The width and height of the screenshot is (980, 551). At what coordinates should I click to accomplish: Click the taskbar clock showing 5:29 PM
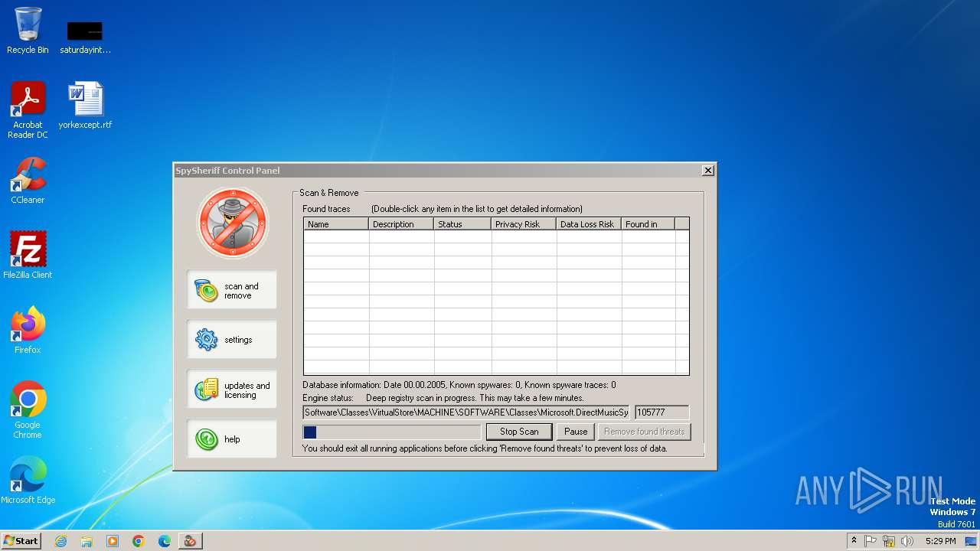940,541
